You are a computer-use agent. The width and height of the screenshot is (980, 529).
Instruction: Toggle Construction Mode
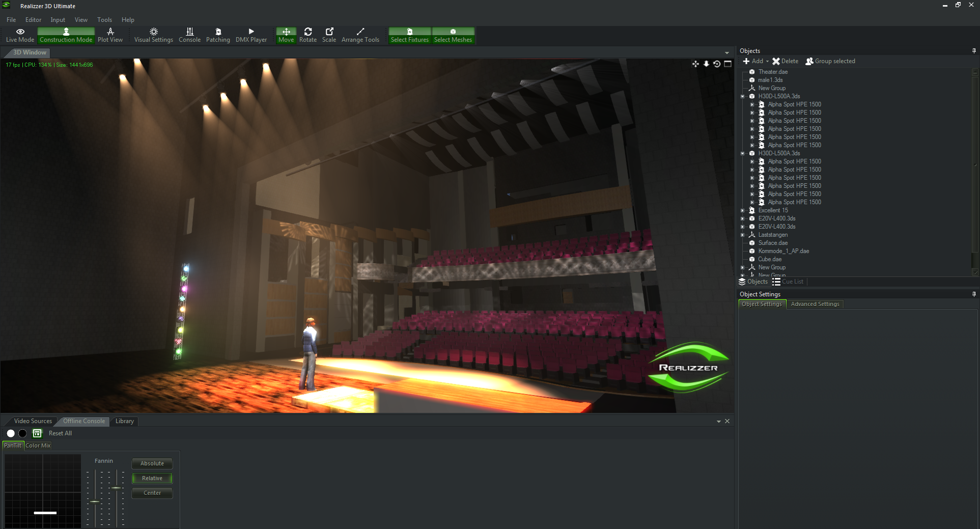[x=66, y=35]
